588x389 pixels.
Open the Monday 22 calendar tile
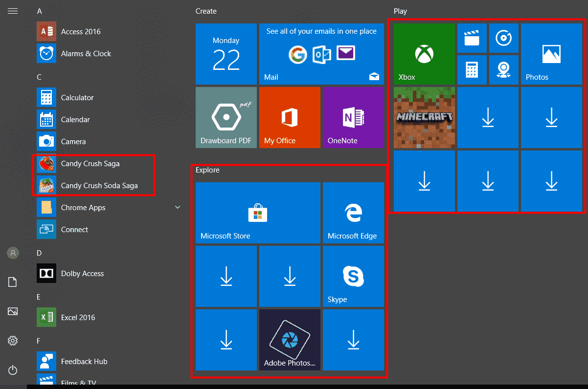(x=226, y=54)
